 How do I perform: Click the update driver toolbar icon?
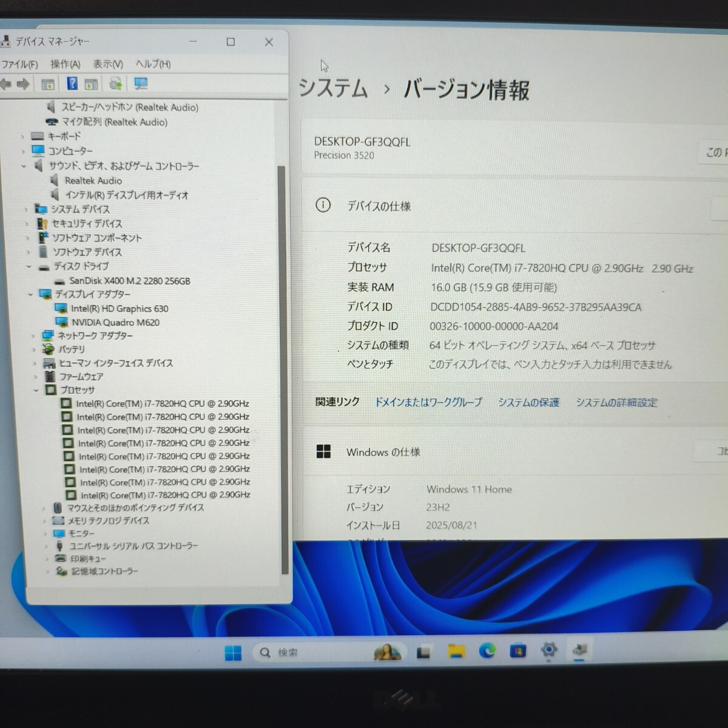(115, 84)
